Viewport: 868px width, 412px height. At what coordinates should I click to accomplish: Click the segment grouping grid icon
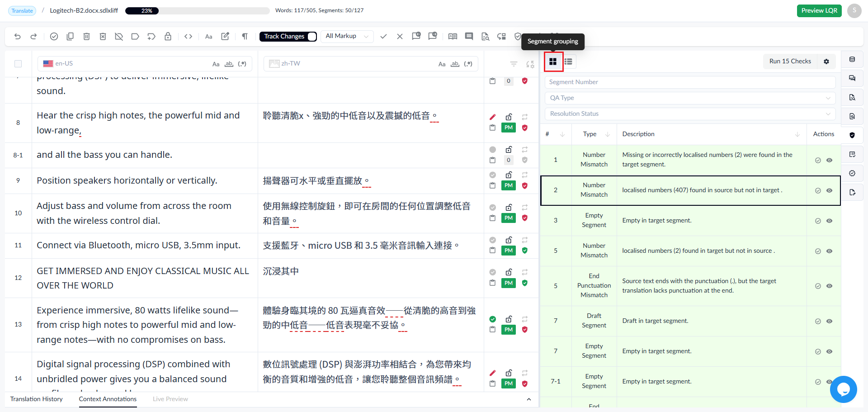(x=553, y=62)
